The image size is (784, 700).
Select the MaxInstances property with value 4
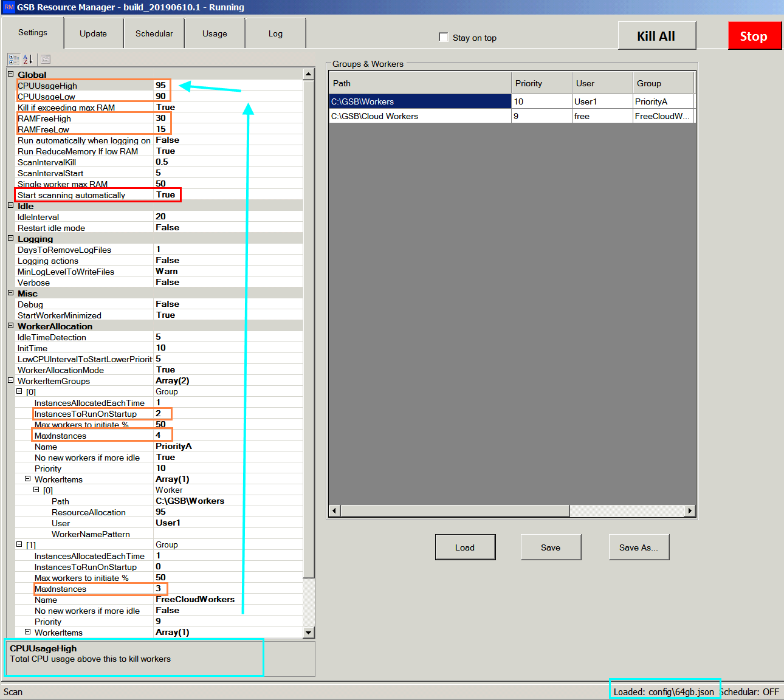(159, 435)
